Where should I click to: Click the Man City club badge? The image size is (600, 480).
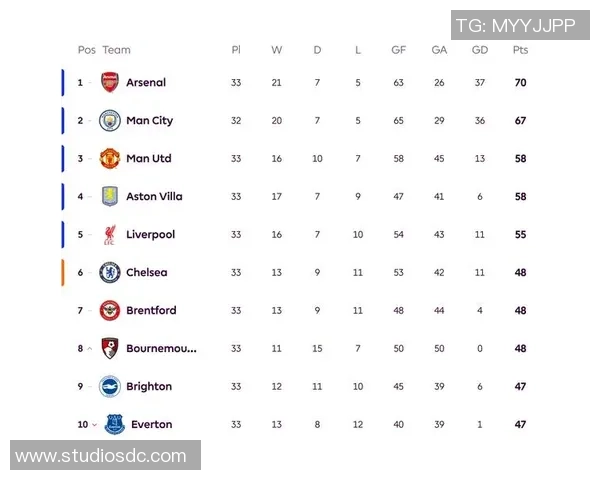coord(110,121)
